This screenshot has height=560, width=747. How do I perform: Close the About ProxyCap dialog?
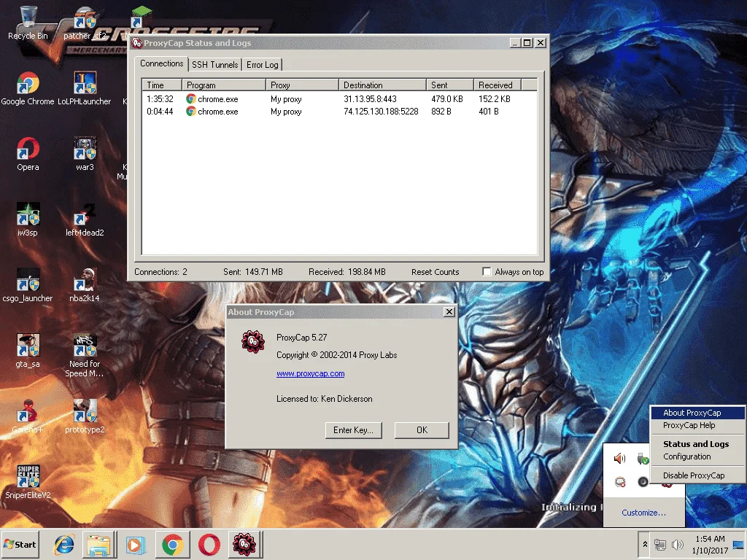[x=449, y=312]
